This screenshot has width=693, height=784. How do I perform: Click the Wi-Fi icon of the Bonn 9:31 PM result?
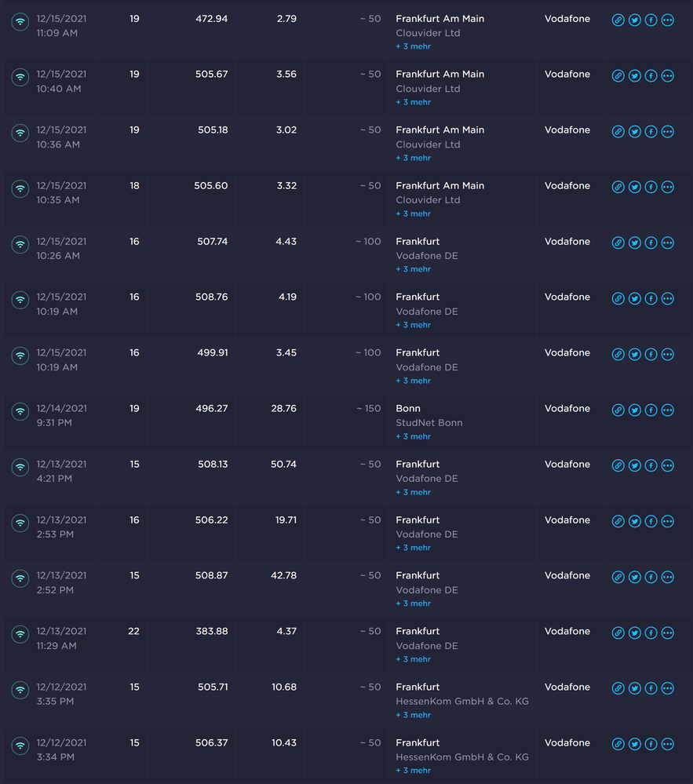[x=20, y=411]
